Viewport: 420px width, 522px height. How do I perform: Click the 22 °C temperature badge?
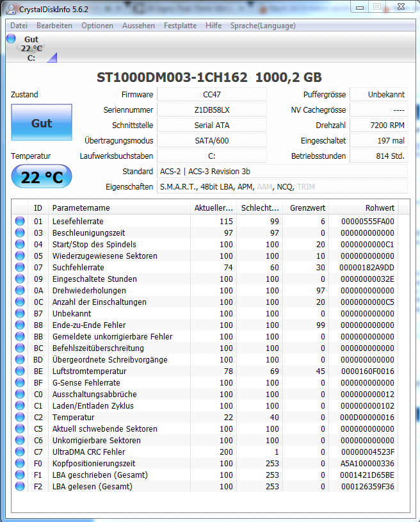[42, 176]
